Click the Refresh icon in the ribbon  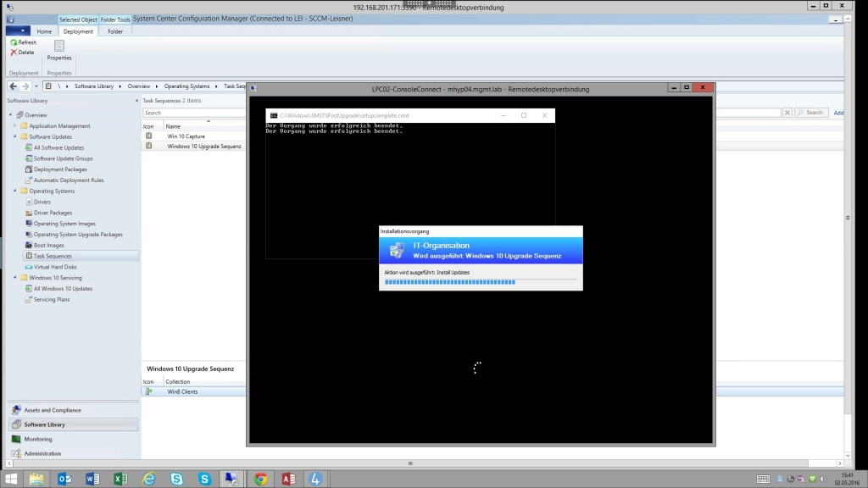[14, 42]
